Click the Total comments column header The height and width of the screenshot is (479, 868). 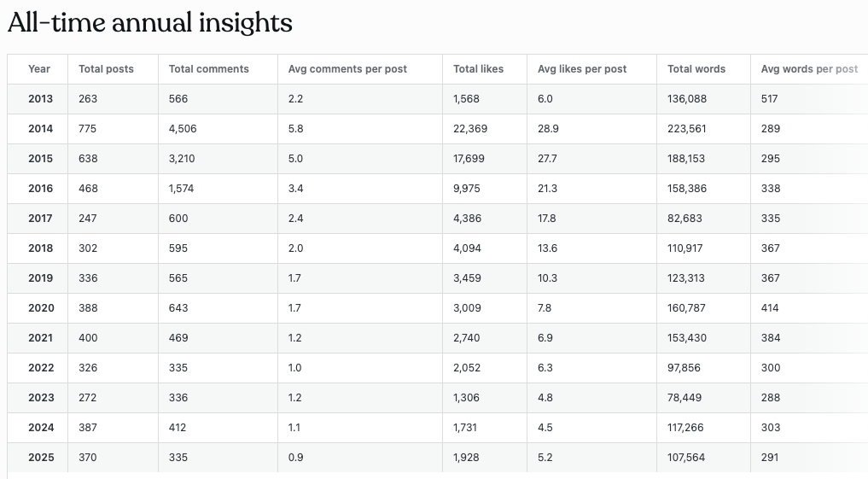(209, 69)
